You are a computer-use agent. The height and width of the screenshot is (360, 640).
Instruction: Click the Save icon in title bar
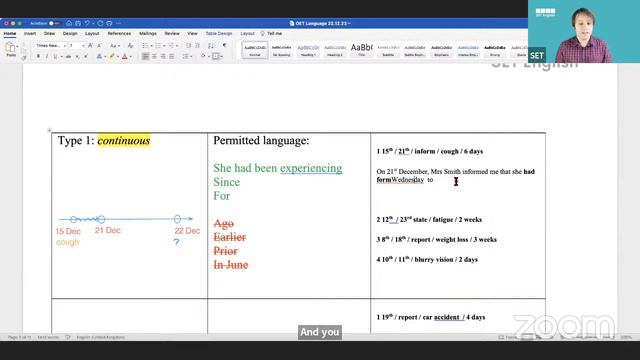pyautogui.click(x=78, y=23)
